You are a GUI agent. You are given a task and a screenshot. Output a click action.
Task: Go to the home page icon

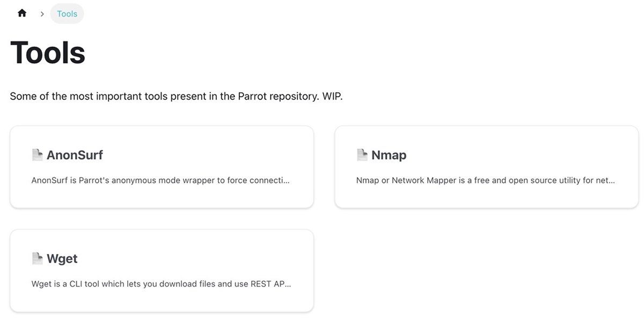[x=22, y=13]
